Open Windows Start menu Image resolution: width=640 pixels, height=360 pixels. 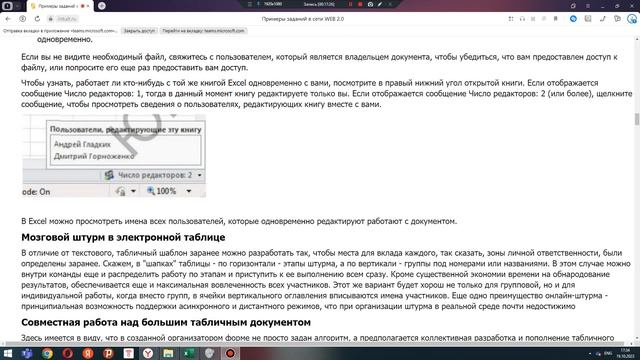(x=7, y=353)
